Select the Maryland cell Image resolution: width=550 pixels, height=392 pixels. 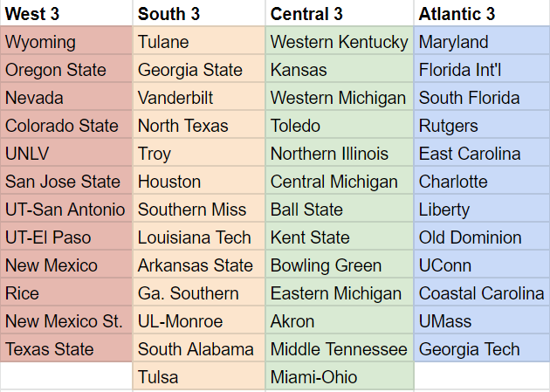(482, 40)
